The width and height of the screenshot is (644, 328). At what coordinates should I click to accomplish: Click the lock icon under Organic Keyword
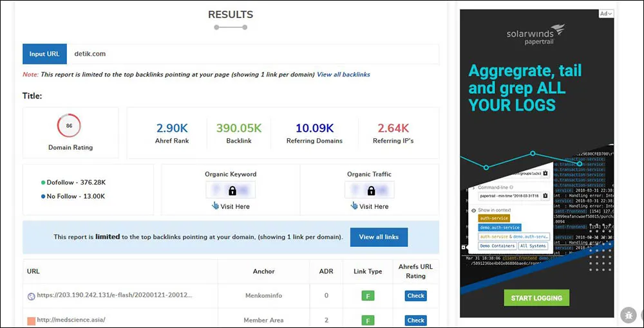232,190
